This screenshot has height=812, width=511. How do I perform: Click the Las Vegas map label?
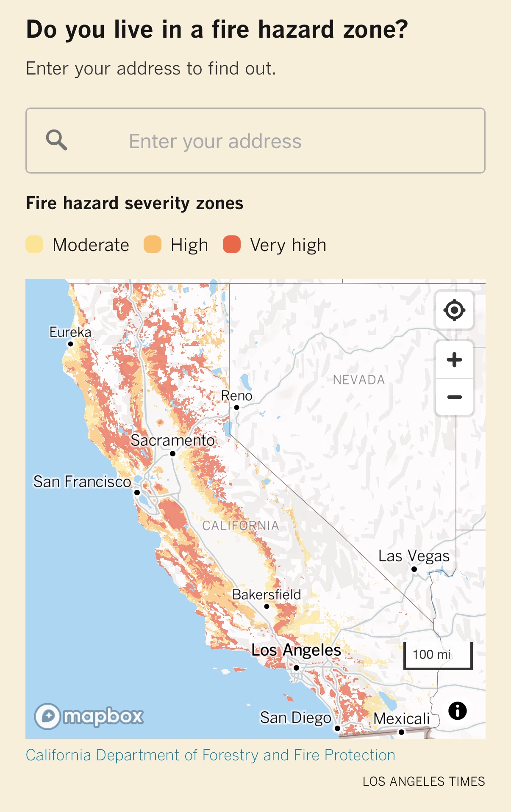pyautogui.click(x=414, y=556)
